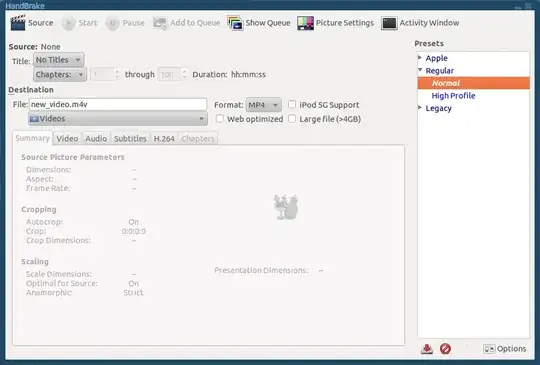Click the HandBrake mascot preview image

[x=286, y=207]
